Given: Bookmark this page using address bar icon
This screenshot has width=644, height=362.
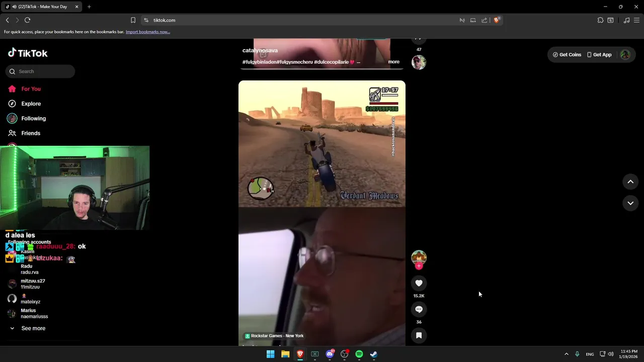Looking at the screenshot, I should point(133,20).
